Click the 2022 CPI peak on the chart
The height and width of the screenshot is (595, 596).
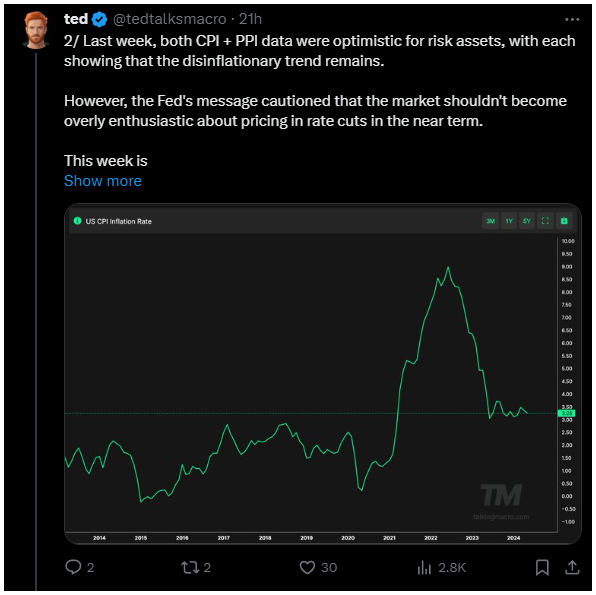click(x=448, y=268)
